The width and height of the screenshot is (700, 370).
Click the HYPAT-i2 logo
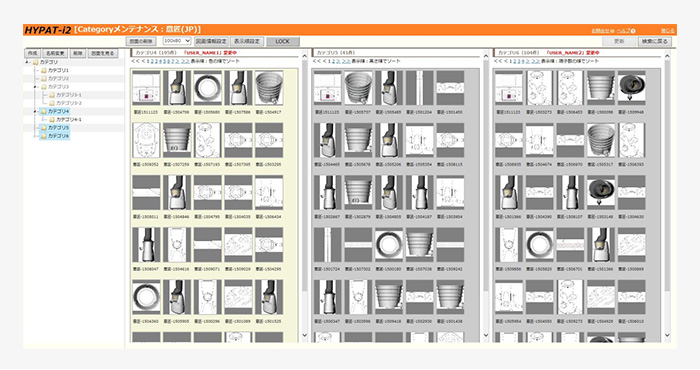point(48,30)
